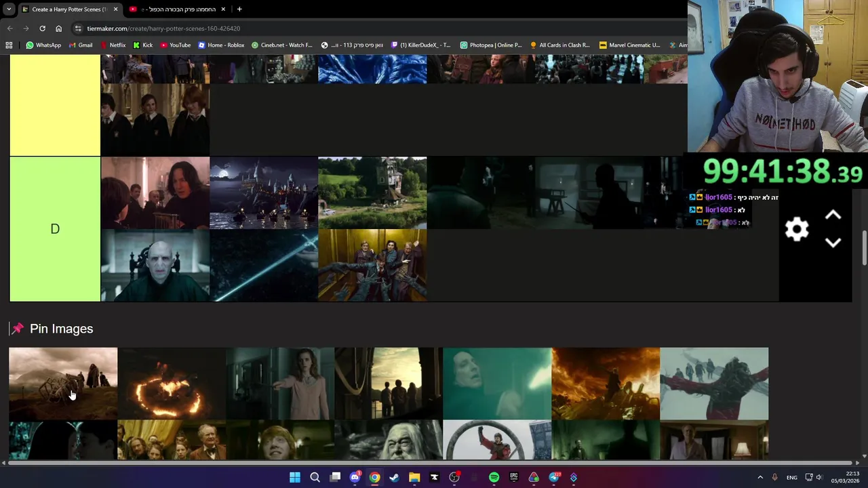
Task: Open Epic Games launcher from taskbar
Action: (x=514, y=477)
